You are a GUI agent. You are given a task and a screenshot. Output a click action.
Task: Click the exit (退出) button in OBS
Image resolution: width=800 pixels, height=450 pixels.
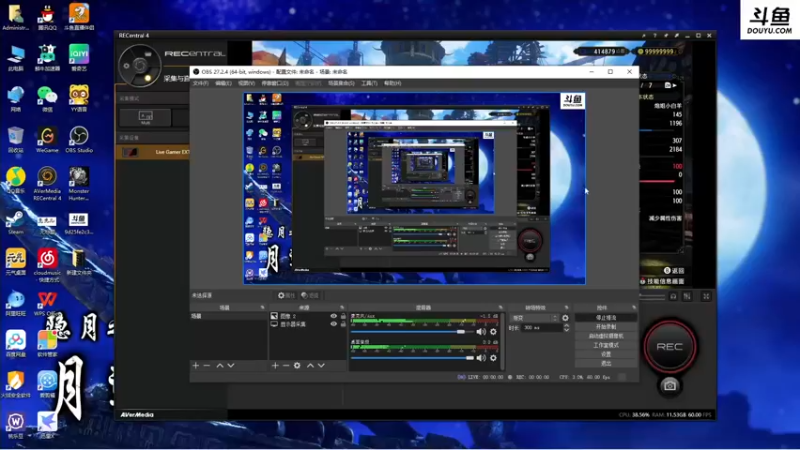[x=606, y=363]
